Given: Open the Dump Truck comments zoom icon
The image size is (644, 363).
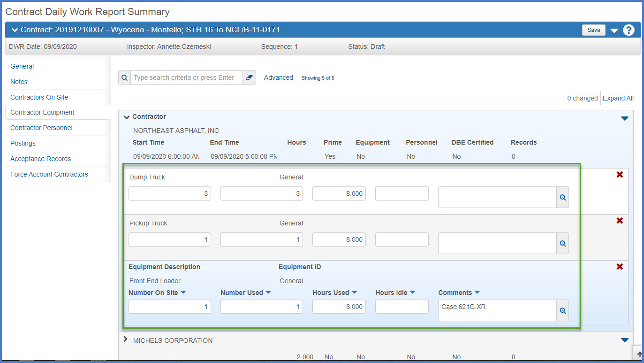Looking at the screenshot, I should 563,198.
